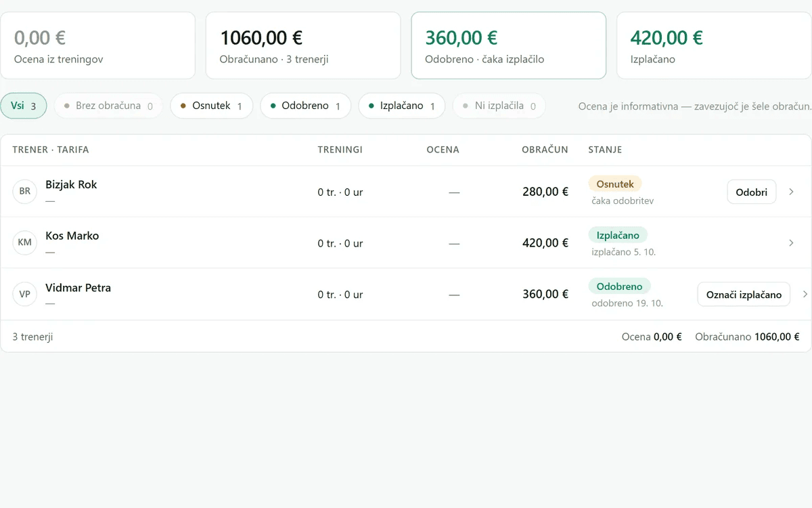Click the 'izplačano 5. 10.' date note
This screenshot has height=508, width=812.
(x=624, y=252)
